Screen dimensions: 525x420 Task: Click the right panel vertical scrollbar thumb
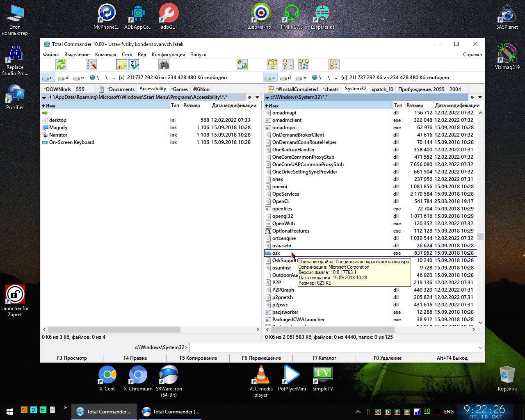480,236
